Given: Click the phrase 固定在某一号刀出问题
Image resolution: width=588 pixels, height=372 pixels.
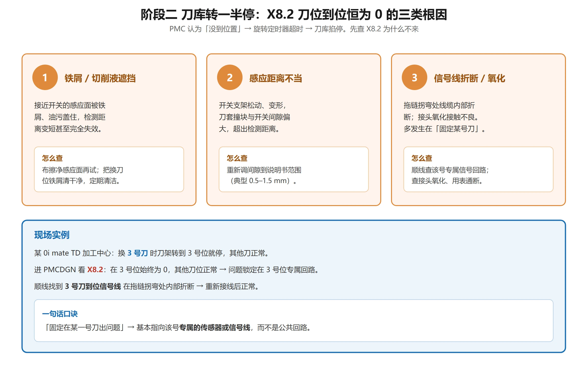Looking at the screenshot, I should pyautogui.click(x=85, y=327).
